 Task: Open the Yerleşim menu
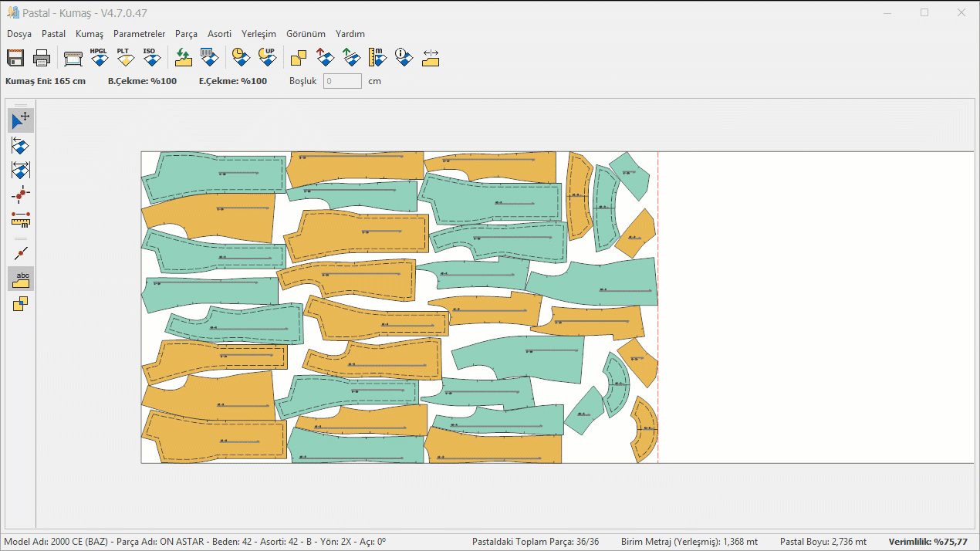[x=259, y=34]
